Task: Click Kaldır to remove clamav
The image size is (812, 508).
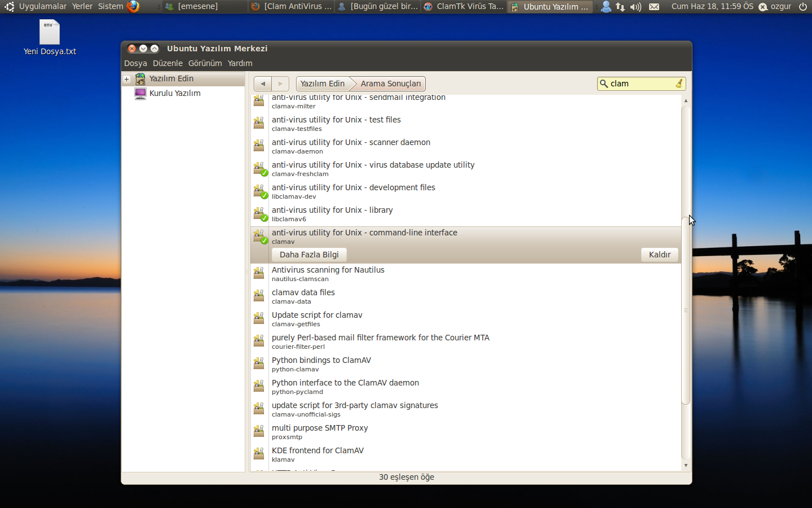Action: click(660, 255)
